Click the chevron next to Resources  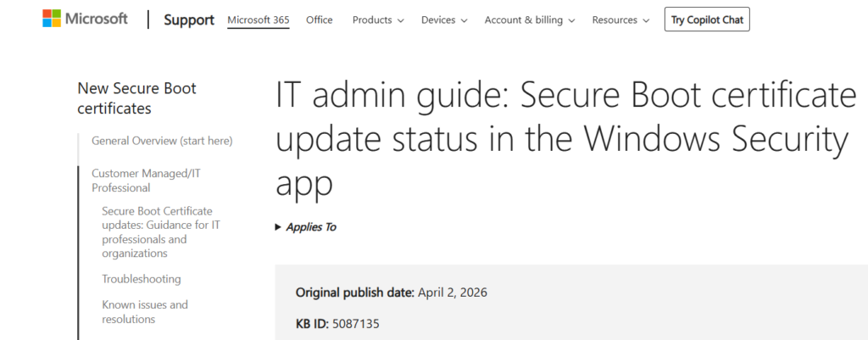click(x=647, y=20)
